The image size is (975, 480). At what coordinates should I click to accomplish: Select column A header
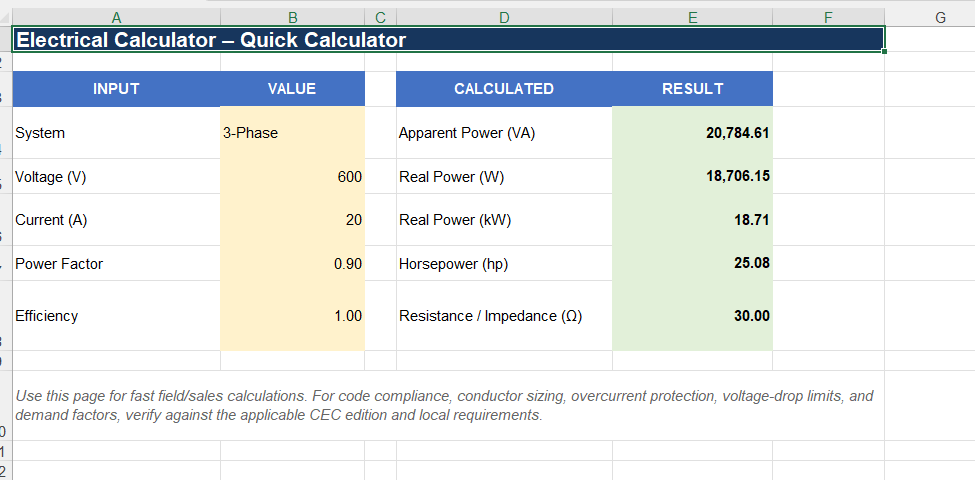click(116, 17)
